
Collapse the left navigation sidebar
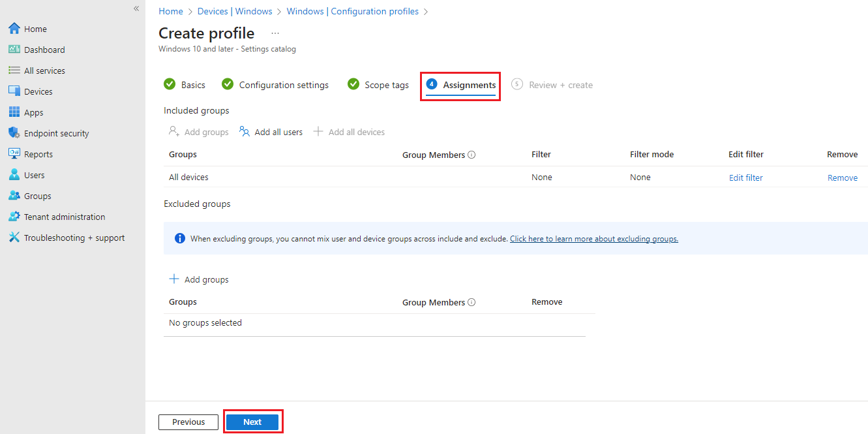[x=136, y=8]
